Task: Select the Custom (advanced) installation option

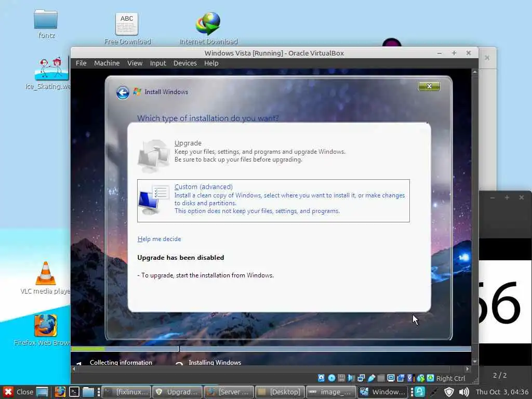Action: click(273, 201)
